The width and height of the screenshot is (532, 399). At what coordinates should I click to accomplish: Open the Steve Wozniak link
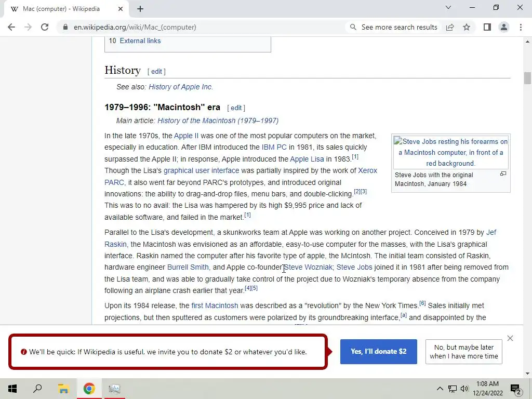309,268
